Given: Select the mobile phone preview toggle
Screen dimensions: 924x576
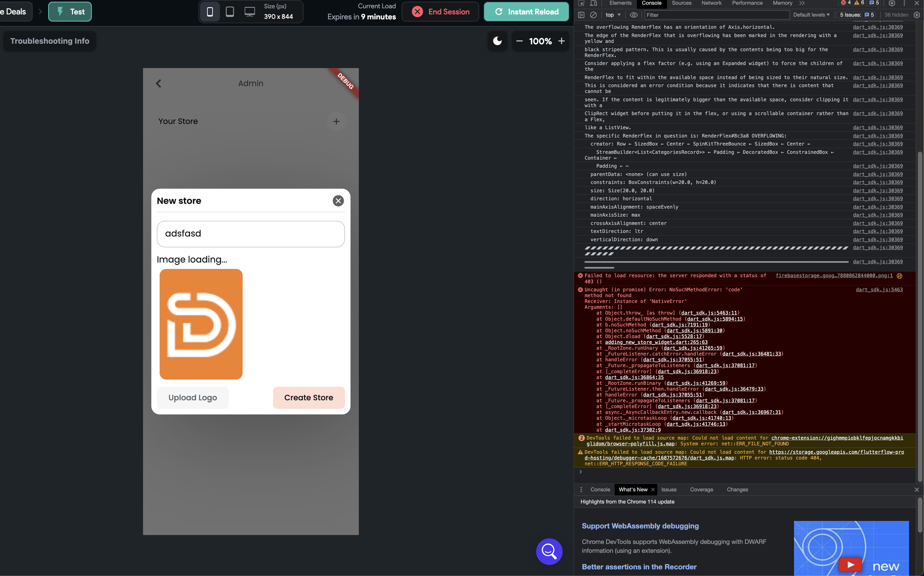Looking at the screenshot, I should pyautogui.click(x=210, y=11).
